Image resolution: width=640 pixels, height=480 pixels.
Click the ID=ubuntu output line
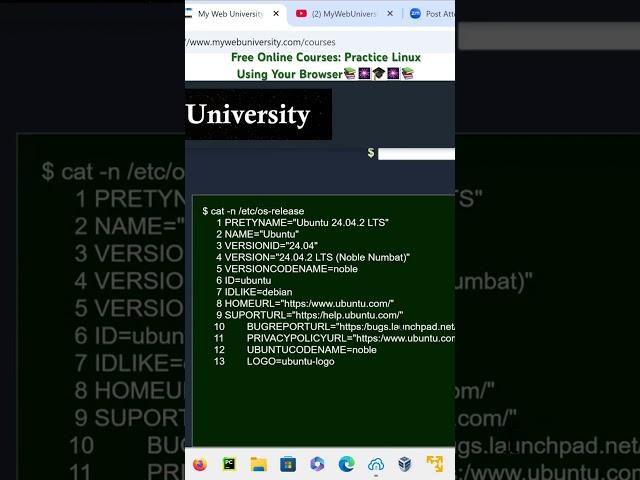[244, 280]
